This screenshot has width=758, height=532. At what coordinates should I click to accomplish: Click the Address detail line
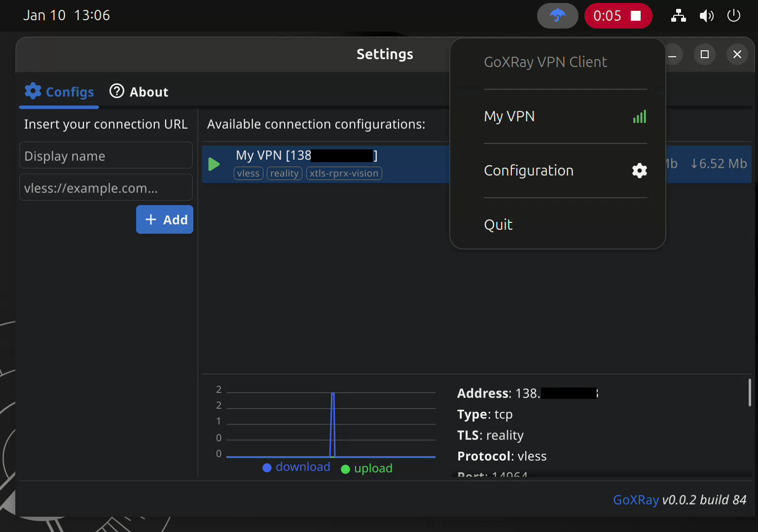528,393
